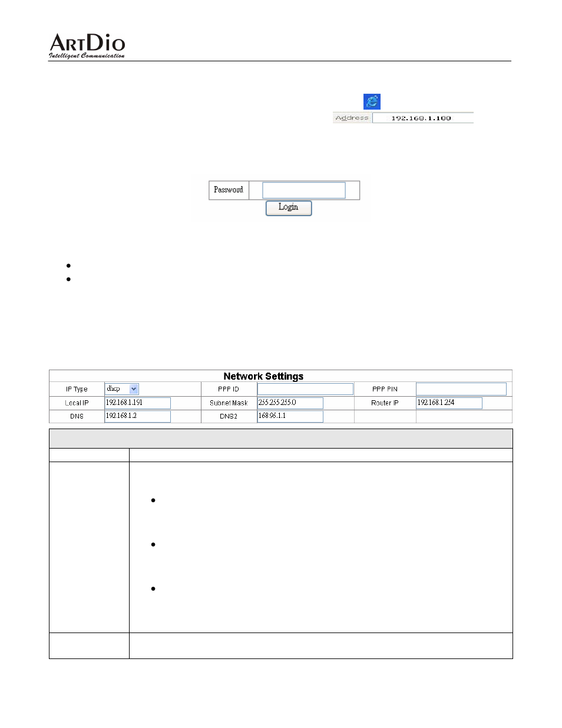
Task: Click the Password input field
Action: pyautogui.click(x=304, y=190)
